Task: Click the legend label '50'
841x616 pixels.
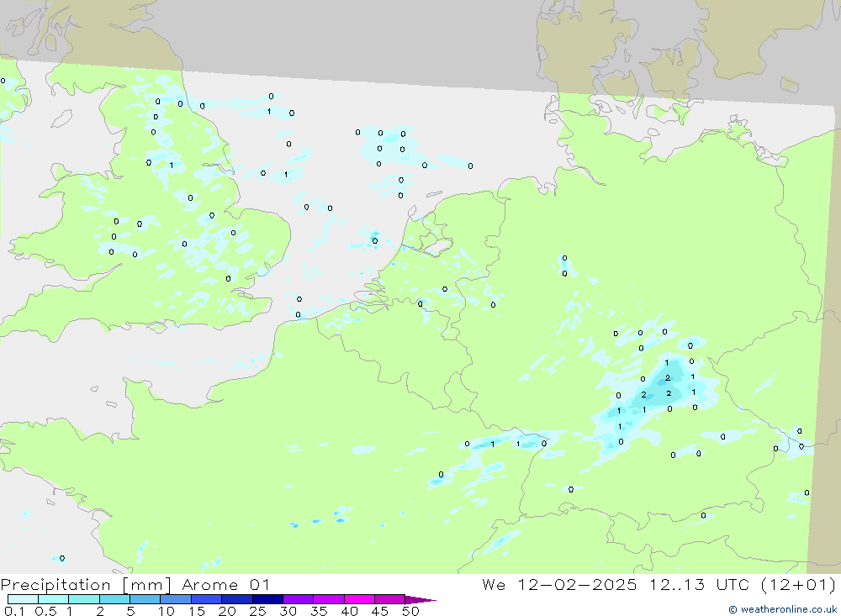Action: (410, 611)
